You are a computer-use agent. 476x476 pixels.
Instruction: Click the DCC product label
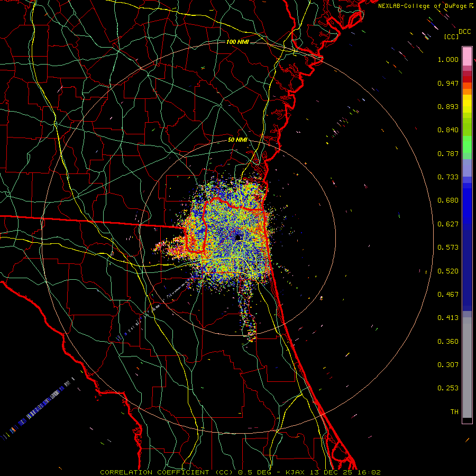pos(464,32)
